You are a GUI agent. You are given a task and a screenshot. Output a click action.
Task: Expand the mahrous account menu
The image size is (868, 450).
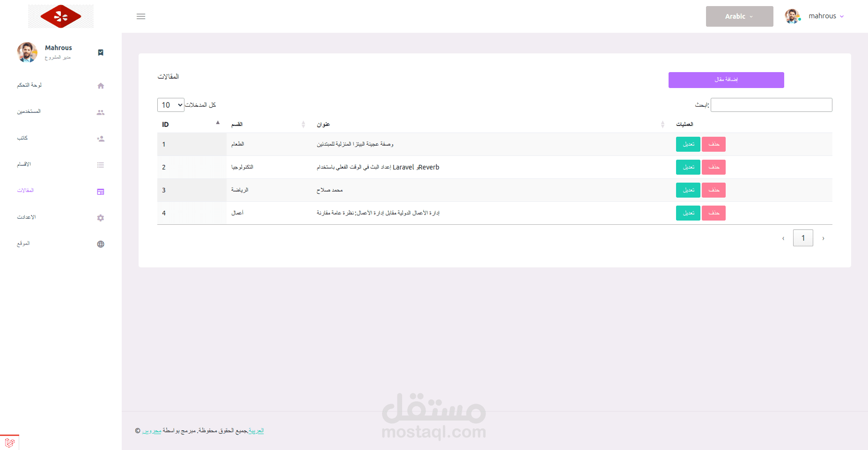pyautogui.click(x=826, y=16)
